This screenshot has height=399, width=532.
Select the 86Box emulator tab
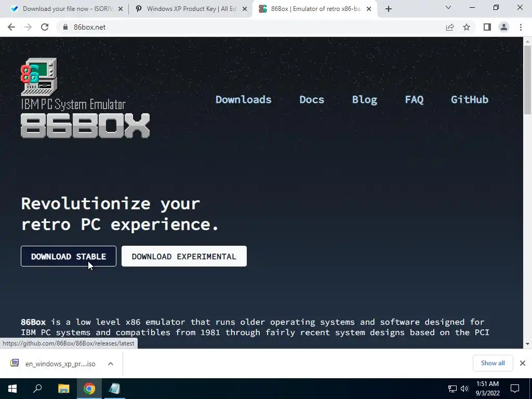[315, 9]
